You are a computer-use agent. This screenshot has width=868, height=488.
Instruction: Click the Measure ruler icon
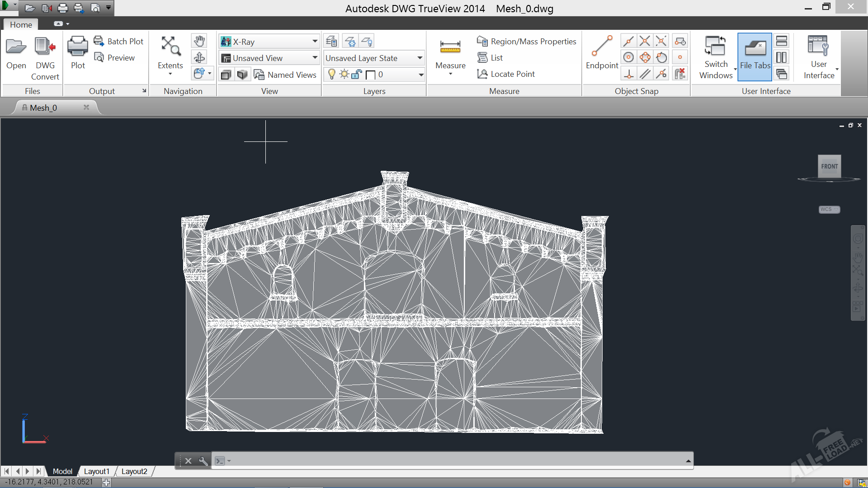pyautogui.click(x=450, y=47)
